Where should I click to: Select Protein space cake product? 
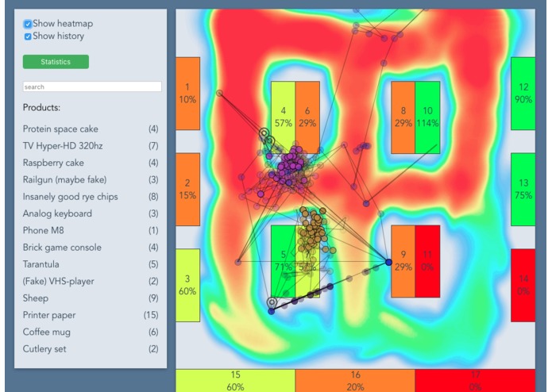coord(91,129)
